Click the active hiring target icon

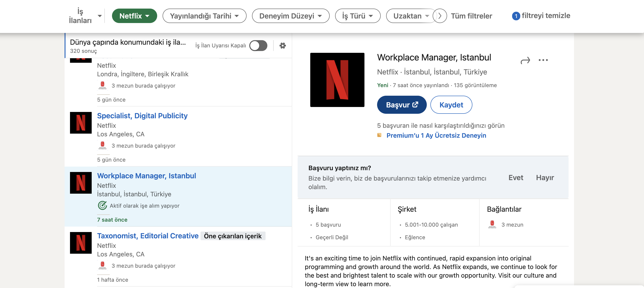(102, 206)
